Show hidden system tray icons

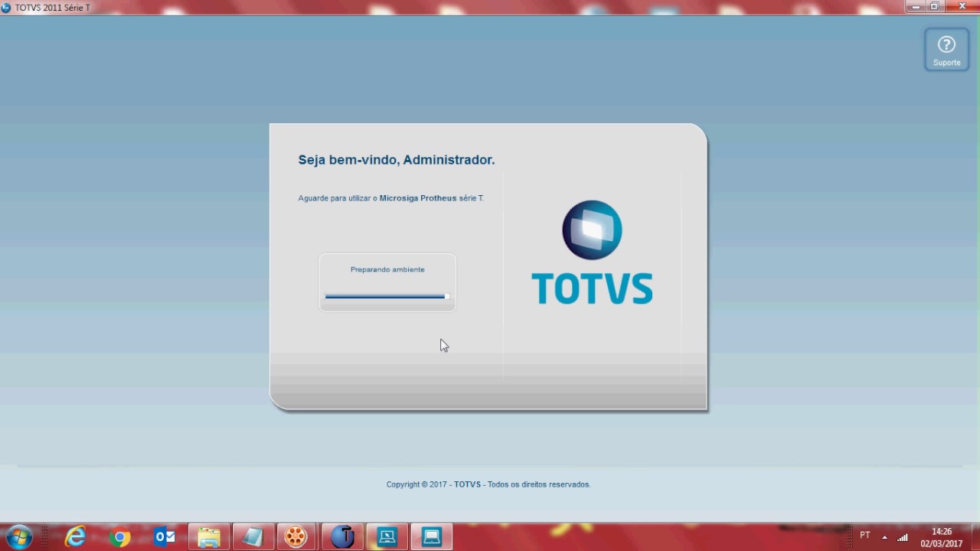coord(884,537)
